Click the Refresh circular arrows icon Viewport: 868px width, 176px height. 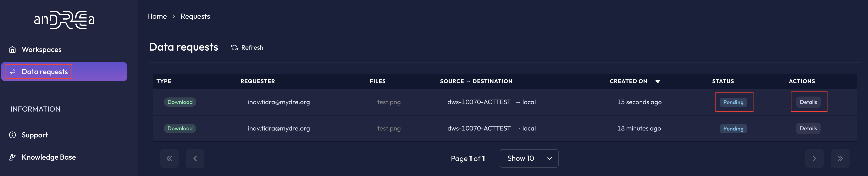pyautogui.click(x=234, y=48)
